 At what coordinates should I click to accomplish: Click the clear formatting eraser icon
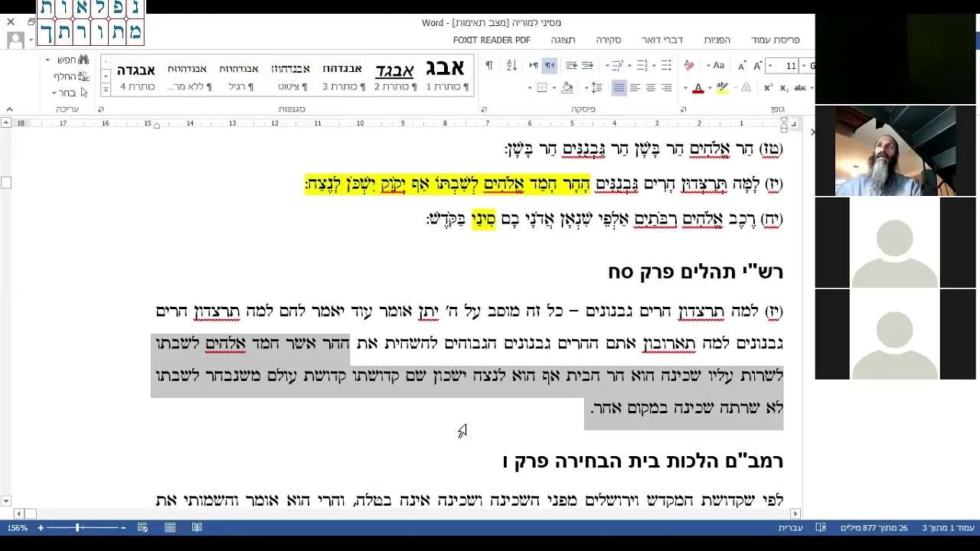(x=689, y=66)
